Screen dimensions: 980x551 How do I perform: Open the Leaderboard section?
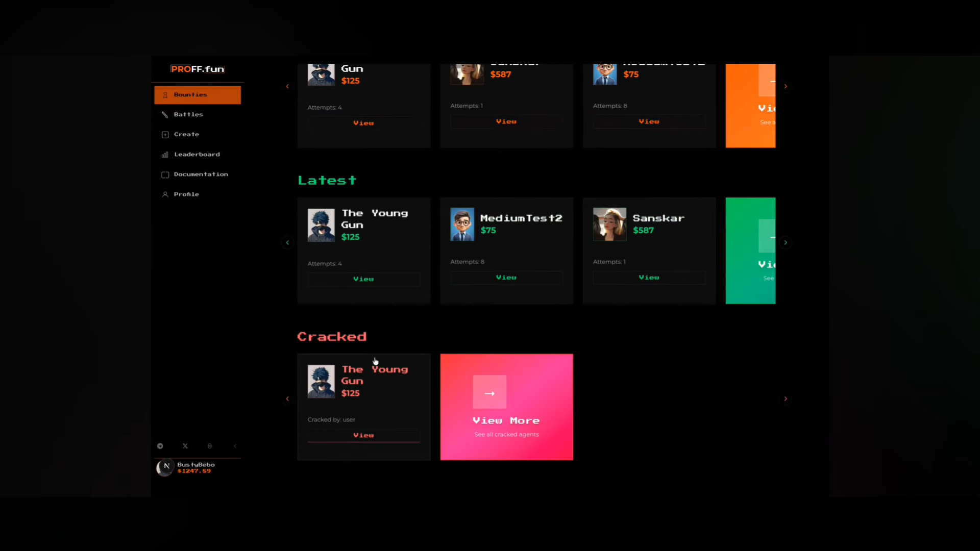click(197, 155)
